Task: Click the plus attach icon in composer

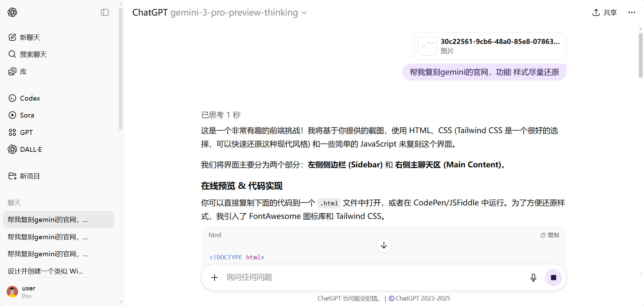Action: (x=215, y=277)
